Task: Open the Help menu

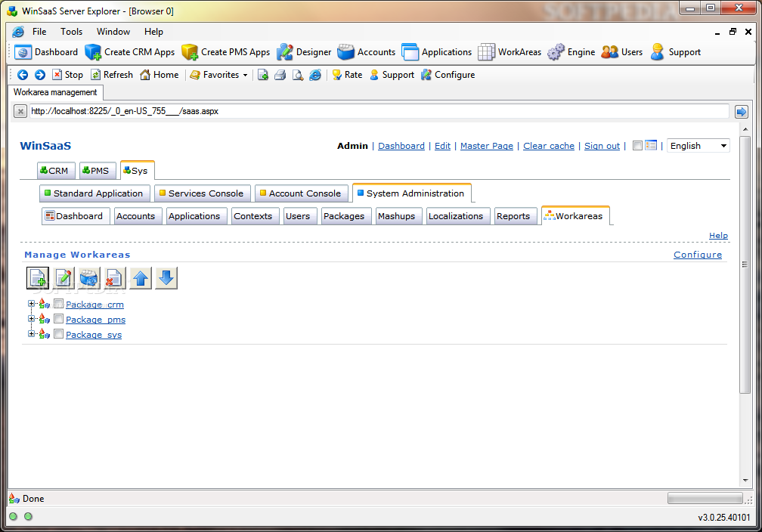Action: [x=153, y=32]
